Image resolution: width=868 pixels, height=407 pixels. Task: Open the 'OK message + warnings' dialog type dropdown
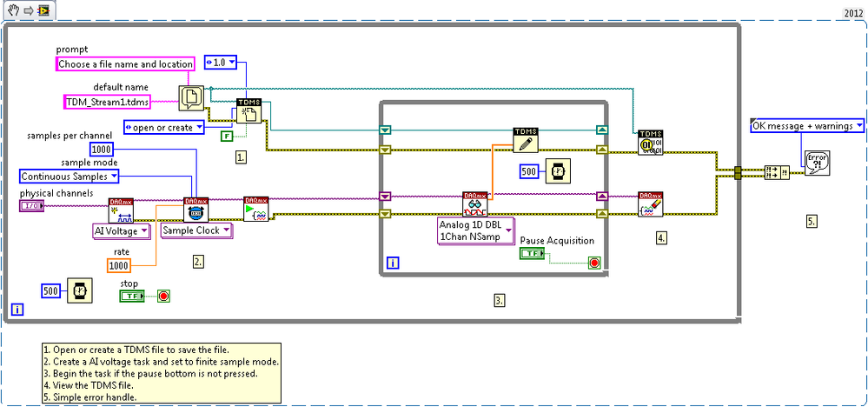(807, 126)
